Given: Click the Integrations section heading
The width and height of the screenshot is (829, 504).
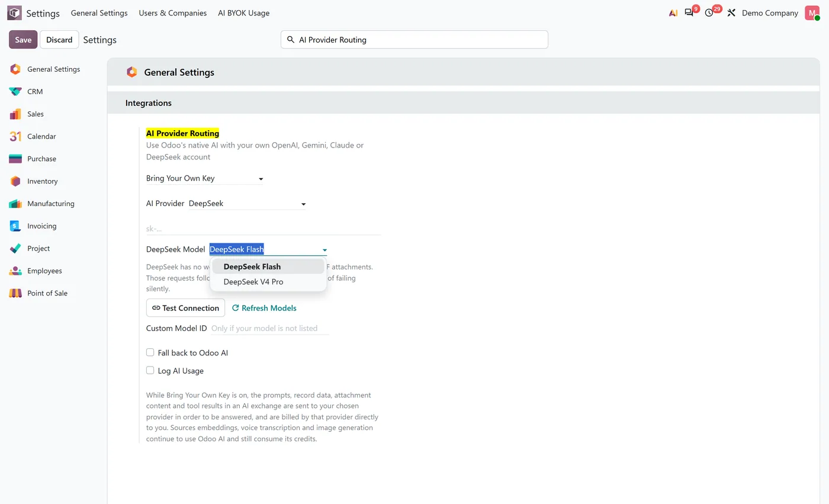Looking at the screenshot, I should [149, 103].
